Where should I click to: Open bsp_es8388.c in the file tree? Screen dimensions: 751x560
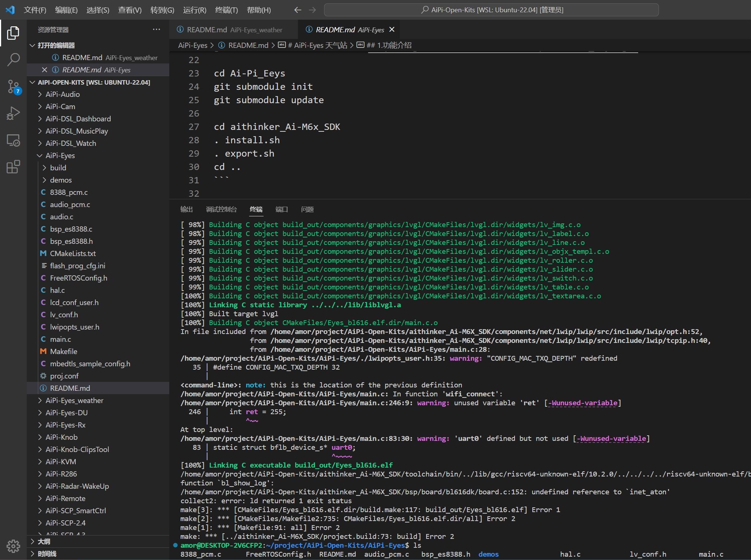pyautogui.click(x=98, y=229)
